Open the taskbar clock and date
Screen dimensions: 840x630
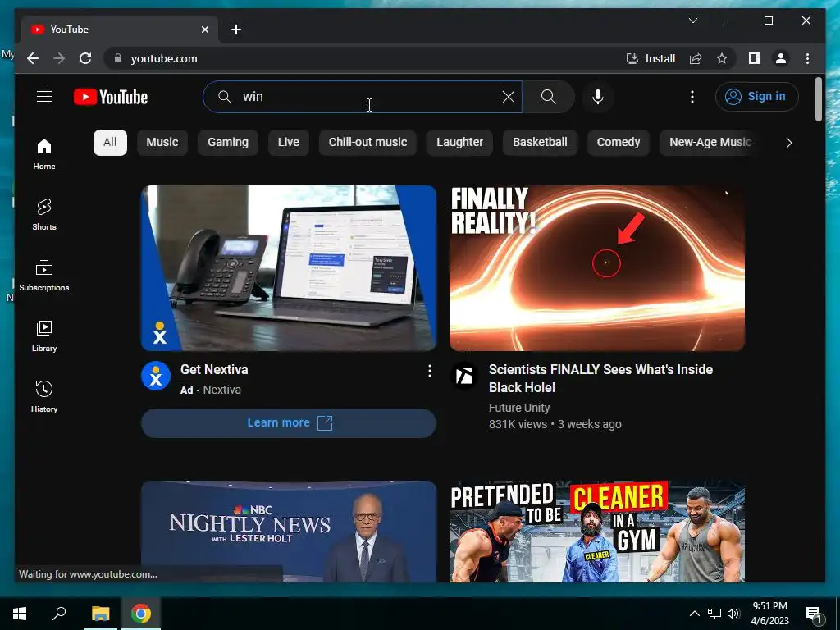(769, 614)
